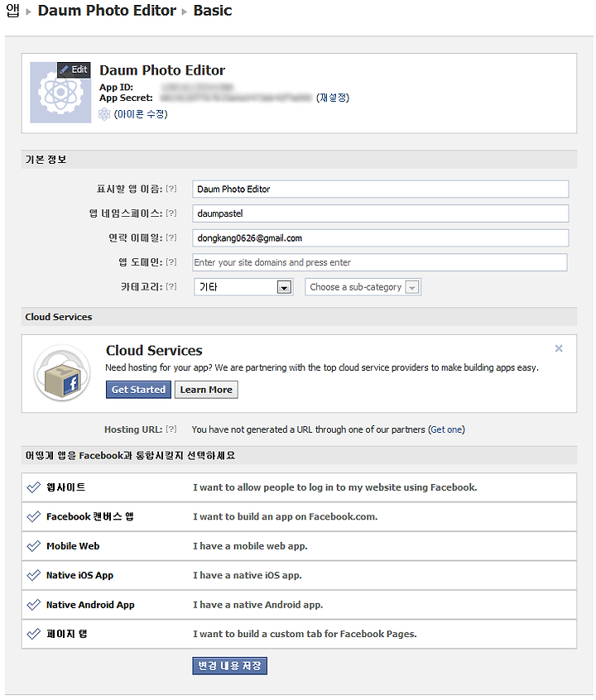The width and height of the screenshot is (596, 700).
Task: Toggle the 웹사이트 integration checkmark
Action: pyautogui.click(x=33, y=487)
